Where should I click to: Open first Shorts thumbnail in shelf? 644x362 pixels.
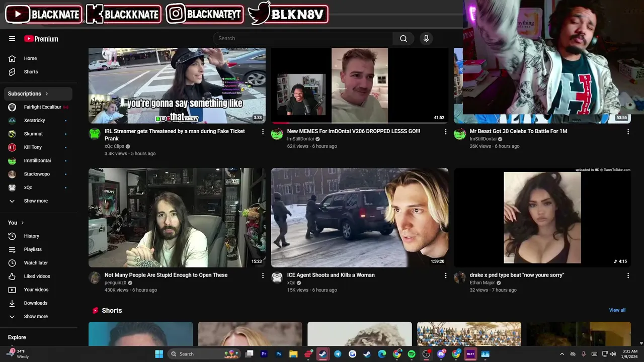pyautogui.click(x=141, y=334)
